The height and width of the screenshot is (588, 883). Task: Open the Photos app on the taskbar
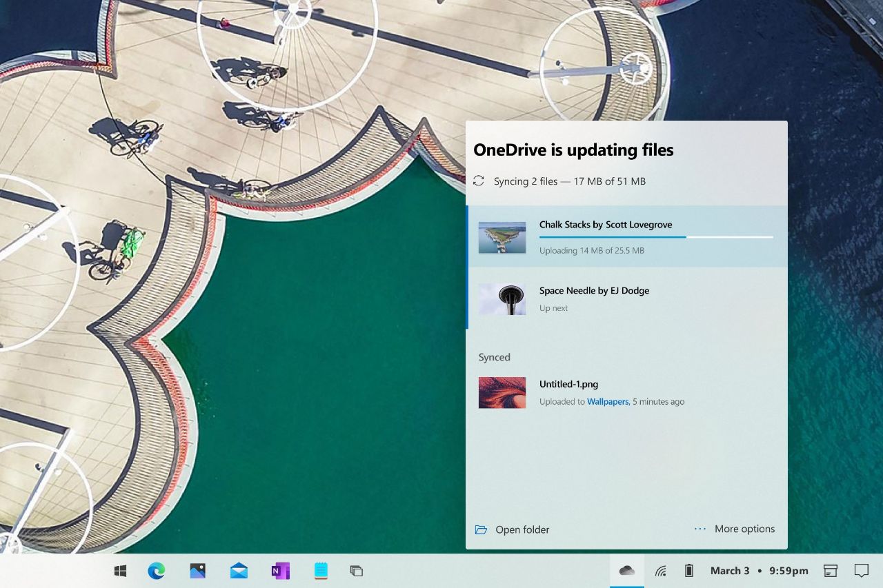point(197,571)
